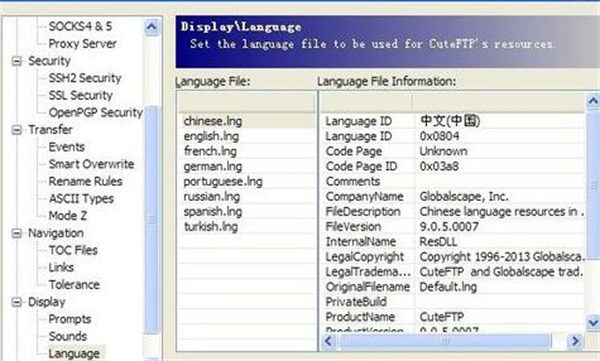This screenshot has height=361, width=600.
Task: Click the Language File list header
Action: click(x=246, y=103)
